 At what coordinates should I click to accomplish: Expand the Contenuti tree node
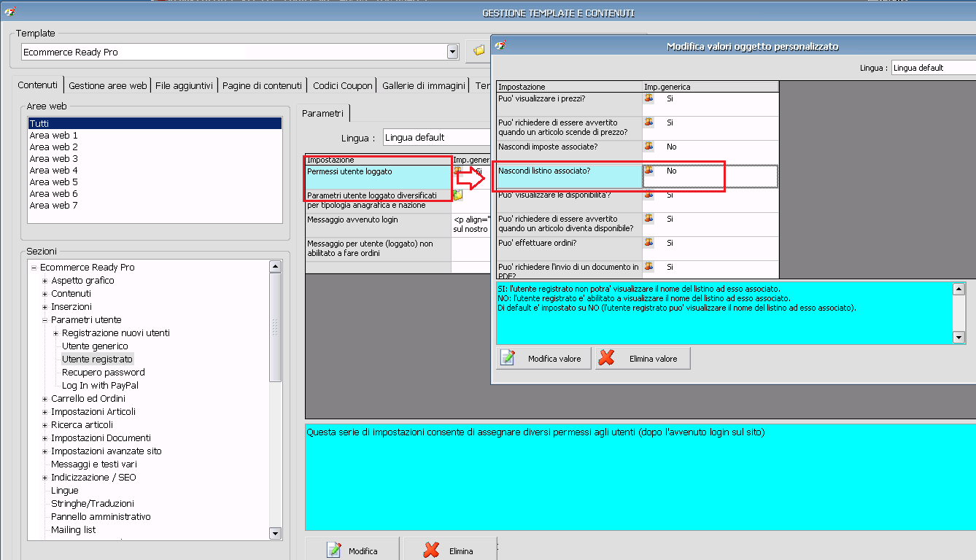point(44,294)
